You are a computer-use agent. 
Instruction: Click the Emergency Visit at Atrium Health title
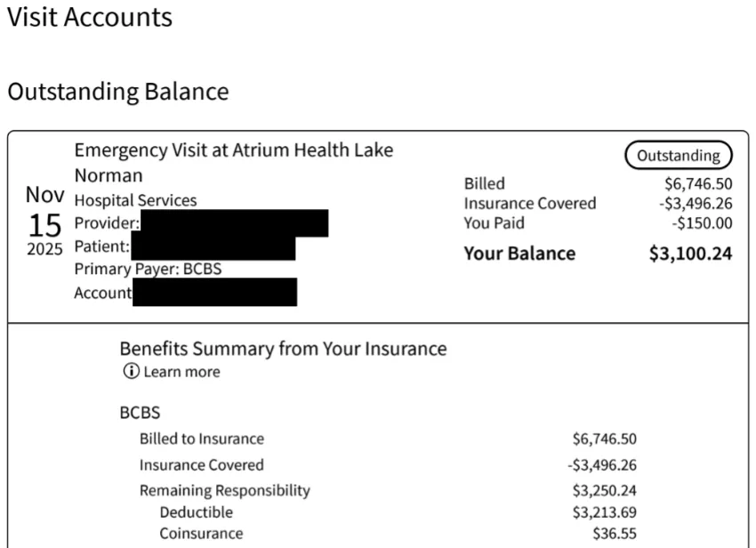234,163
